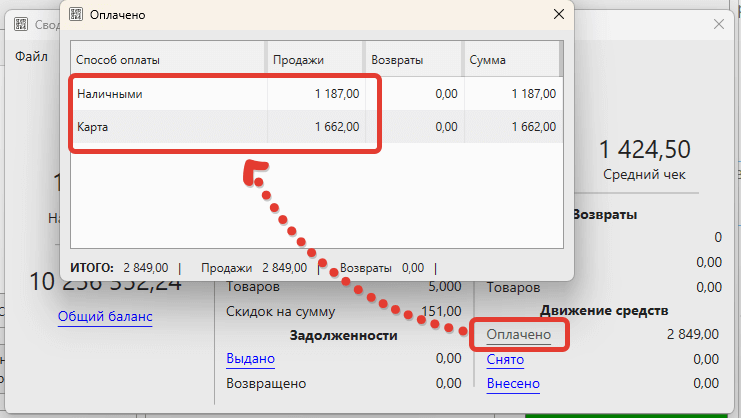This screenshot has width=741, height=418.
Task: Click the ИТОГО total in dialog footer
Action: click(118, 268)
